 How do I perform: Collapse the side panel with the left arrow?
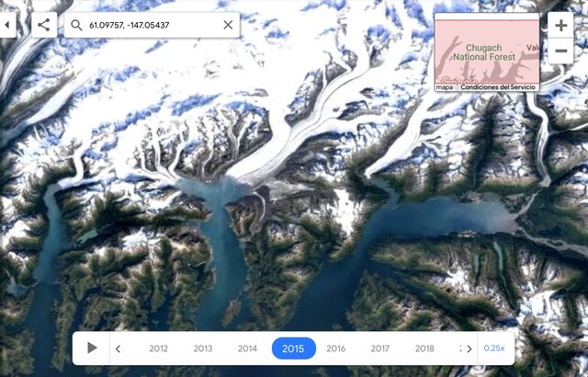click(x=7, y=25)
